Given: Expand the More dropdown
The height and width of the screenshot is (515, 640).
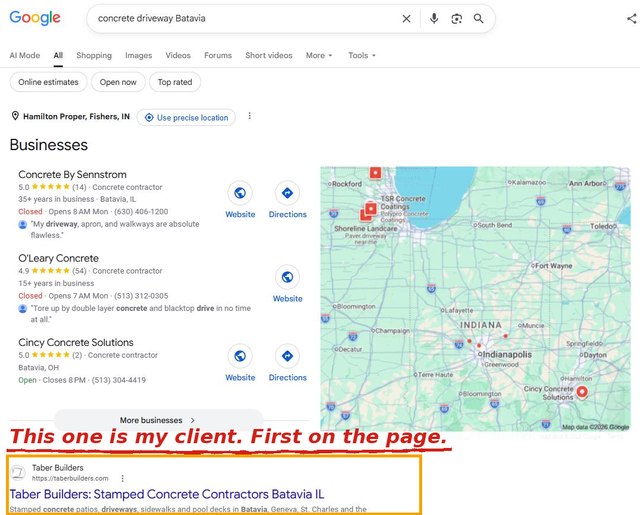Looking at the screenshot, I should (319, 55).
